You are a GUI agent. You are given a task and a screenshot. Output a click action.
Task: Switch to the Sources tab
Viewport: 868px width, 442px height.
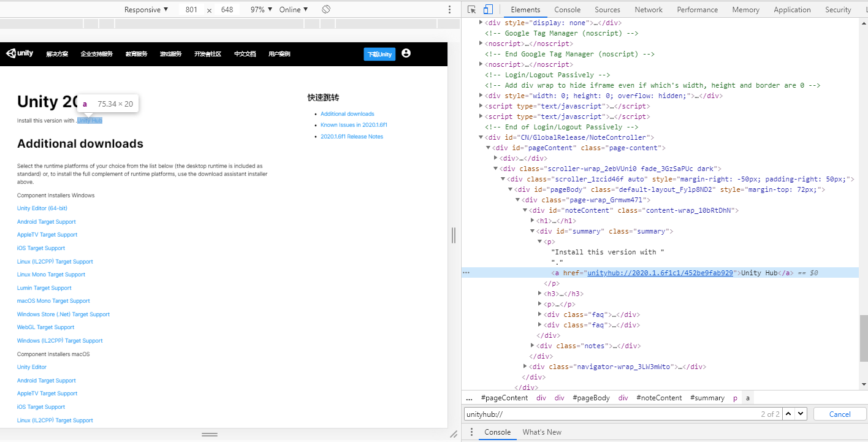tap(607, 10)
